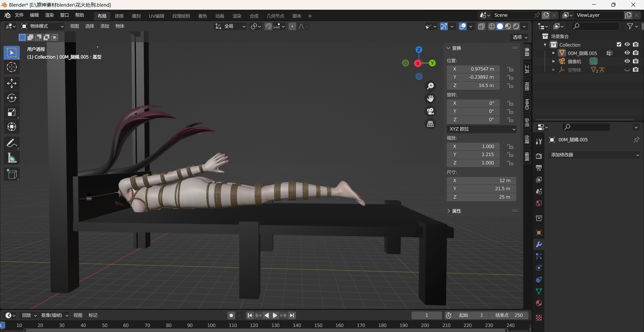644x332 pixels.
Task: Uncheck the Collection exclude checkbox
Action: point(619,45)
